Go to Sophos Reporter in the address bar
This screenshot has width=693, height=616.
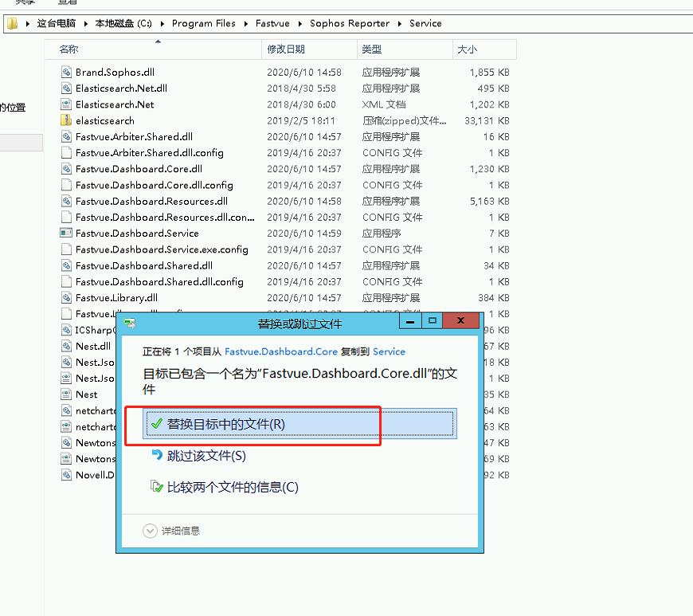point(350,23)
